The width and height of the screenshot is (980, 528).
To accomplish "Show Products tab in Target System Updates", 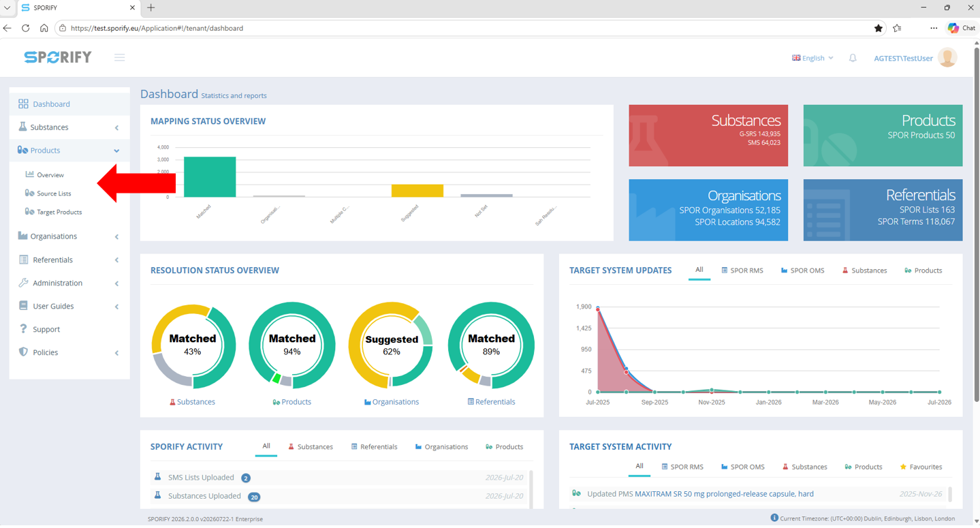I will [923, 270].
